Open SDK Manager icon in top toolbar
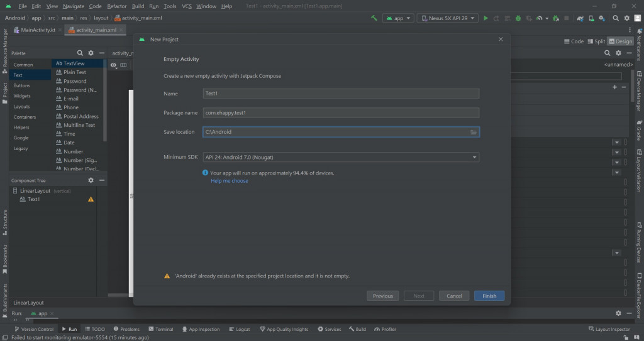Viewport: 644px width, 341px height. click(x=602, y=18)
